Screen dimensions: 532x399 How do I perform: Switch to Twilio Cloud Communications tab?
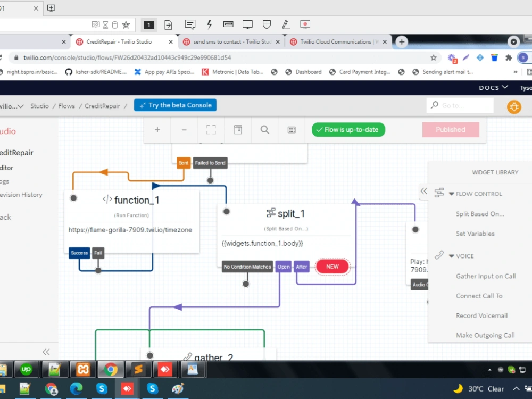point(339,41)
